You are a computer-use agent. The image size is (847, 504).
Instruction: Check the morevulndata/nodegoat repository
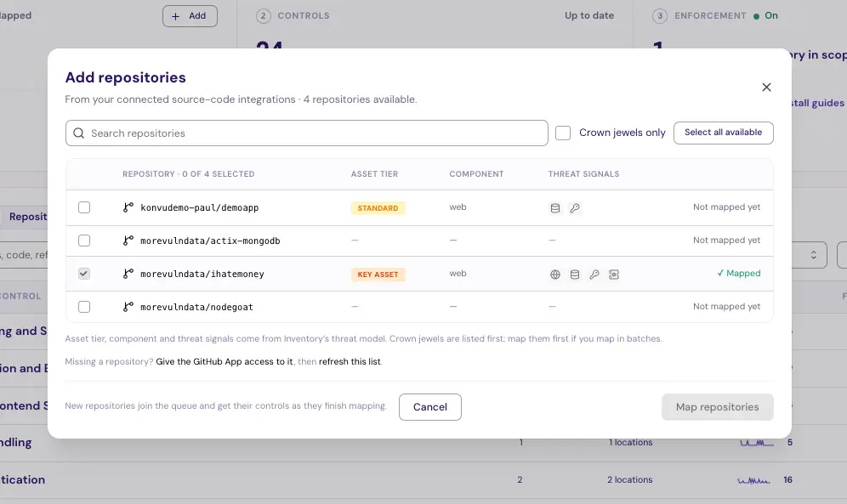[x=83, y=307]
